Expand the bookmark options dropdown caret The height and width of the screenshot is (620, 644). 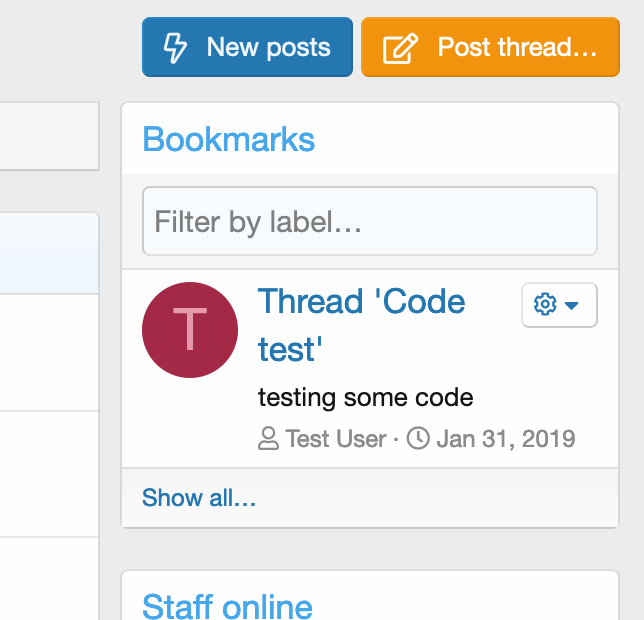click(572, 305)
